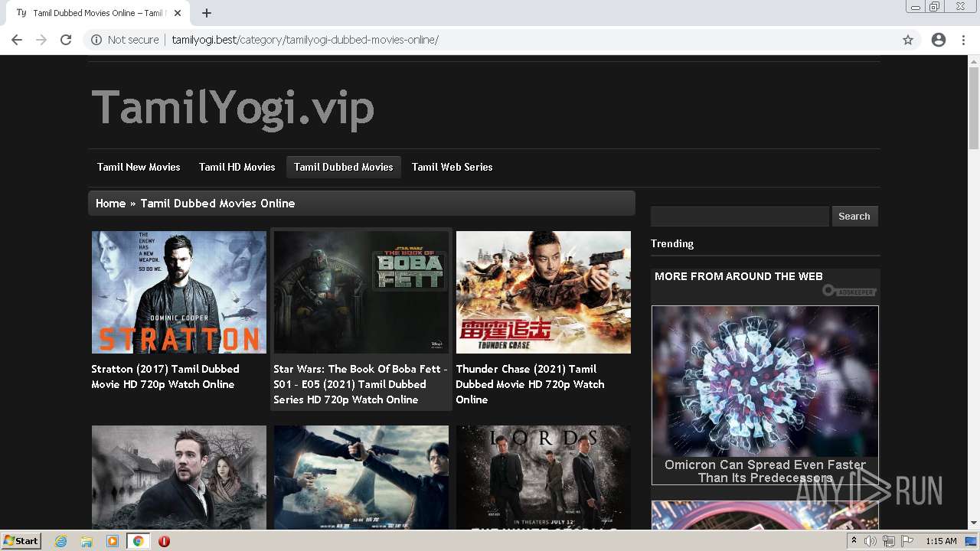Switch to Chrome in the taskbar
This screenshot has width=980, height=551.
138,541
